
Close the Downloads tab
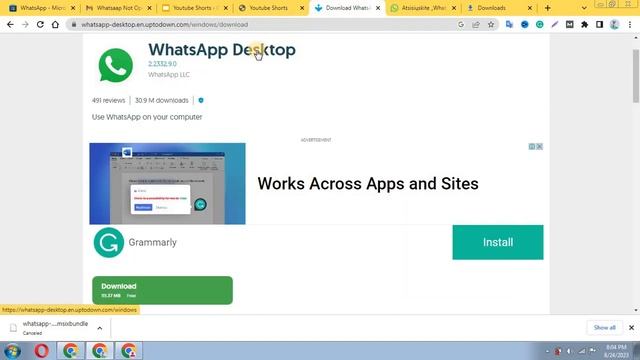coord(530,8)
